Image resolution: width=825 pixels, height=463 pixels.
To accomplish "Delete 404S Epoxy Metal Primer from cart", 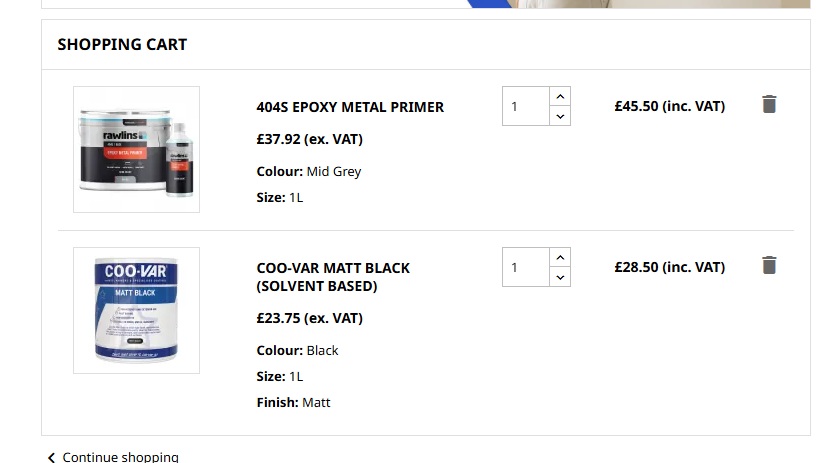I will pyautogui.click(x=768, y=104).
